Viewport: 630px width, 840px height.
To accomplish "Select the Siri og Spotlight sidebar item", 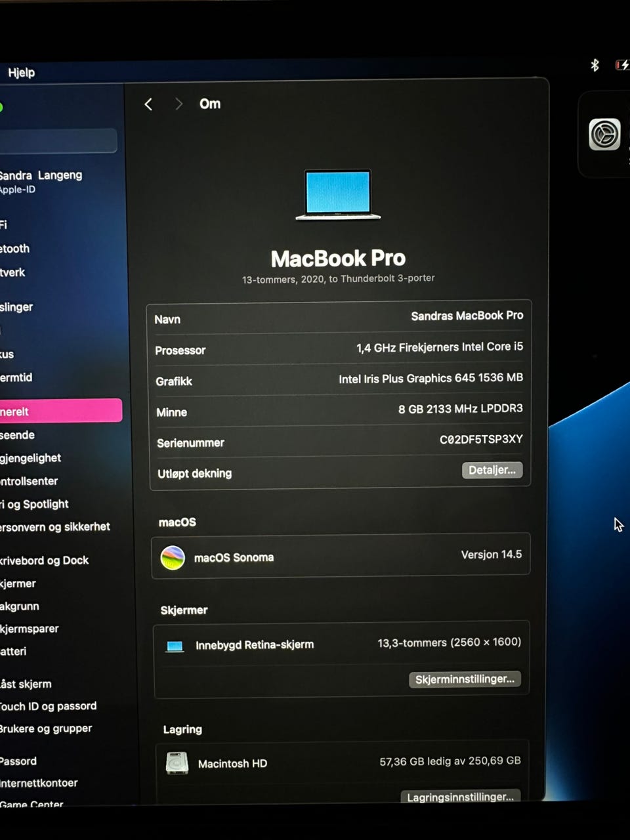I will (x=34, y=504).
